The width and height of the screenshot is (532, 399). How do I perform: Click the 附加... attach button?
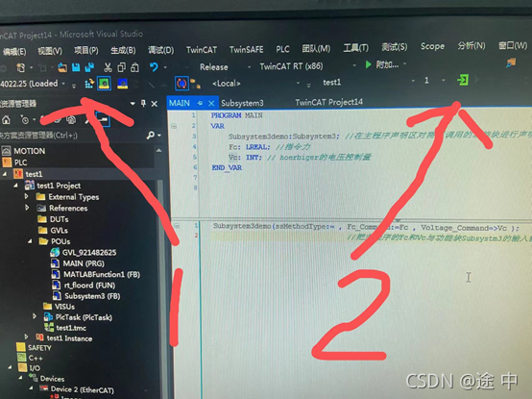click(387, 64)
